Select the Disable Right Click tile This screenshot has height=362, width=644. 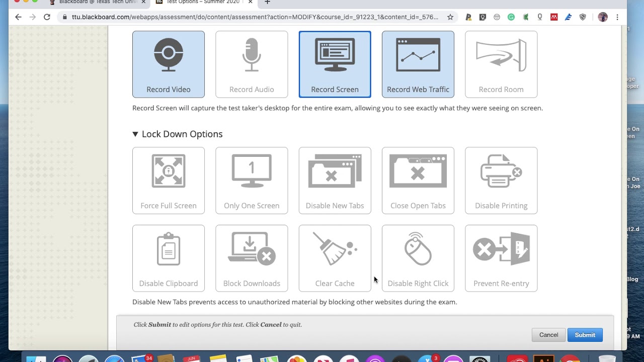[x=418, y=258]
